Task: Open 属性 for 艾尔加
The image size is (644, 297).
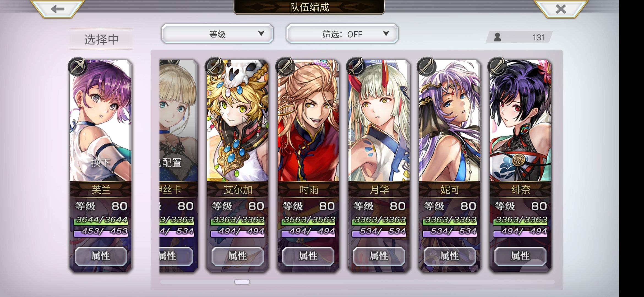Action: pyautogui.click(x=238, y=256)
